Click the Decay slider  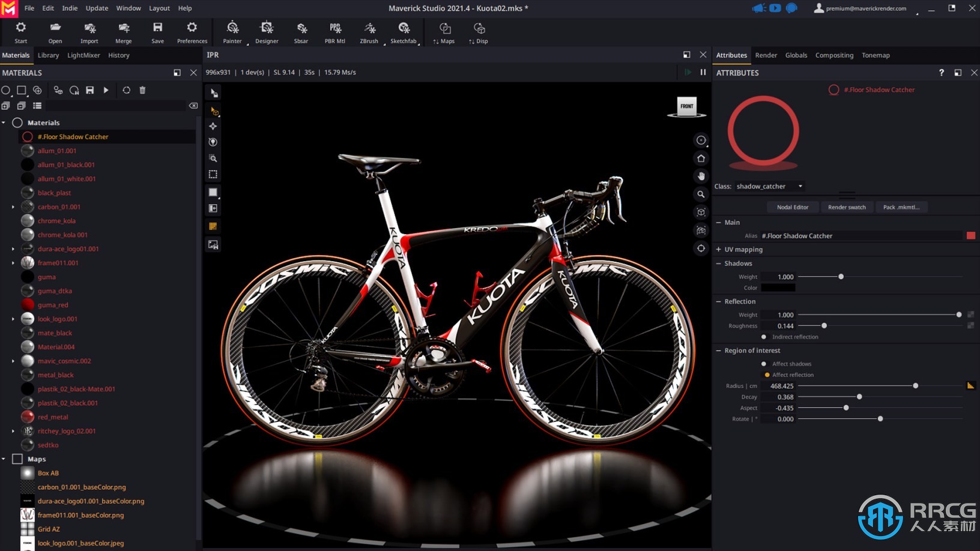tap(880, 397)
